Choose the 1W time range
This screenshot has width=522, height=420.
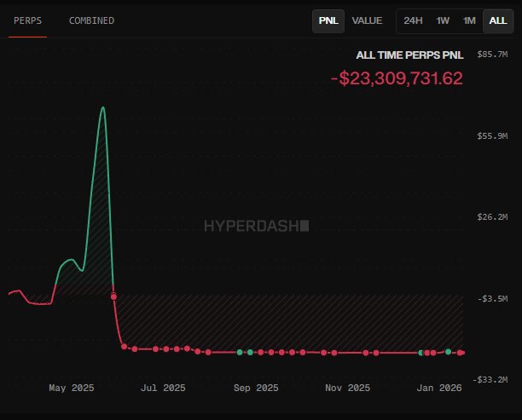coord(443,20)
